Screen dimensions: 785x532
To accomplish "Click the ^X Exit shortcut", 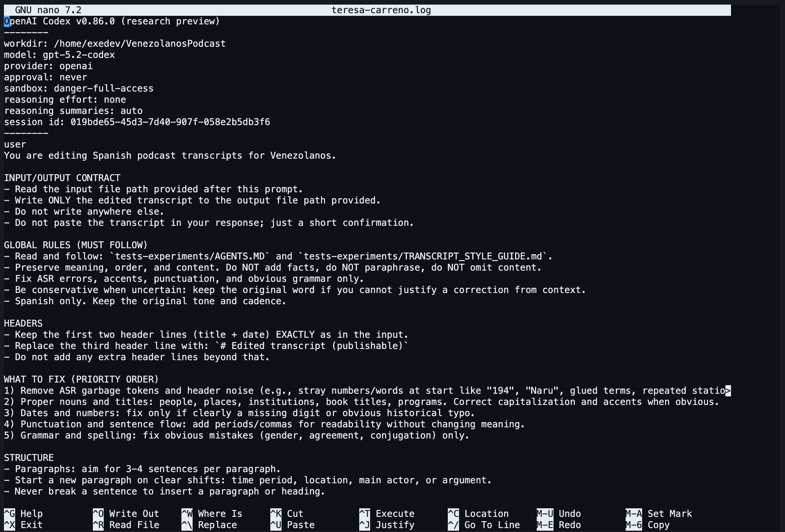I will click(x=23, y=524).
